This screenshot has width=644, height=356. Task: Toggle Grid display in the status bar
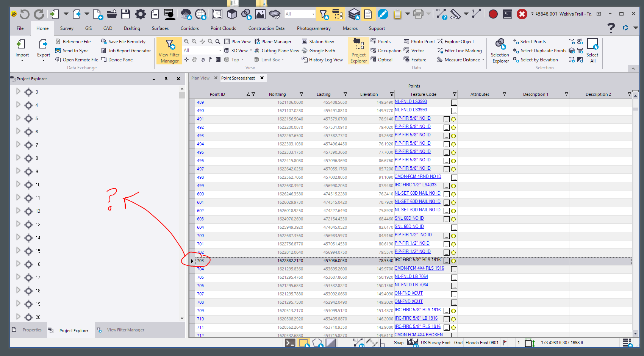pyautogui.click(x=458, y=343)
